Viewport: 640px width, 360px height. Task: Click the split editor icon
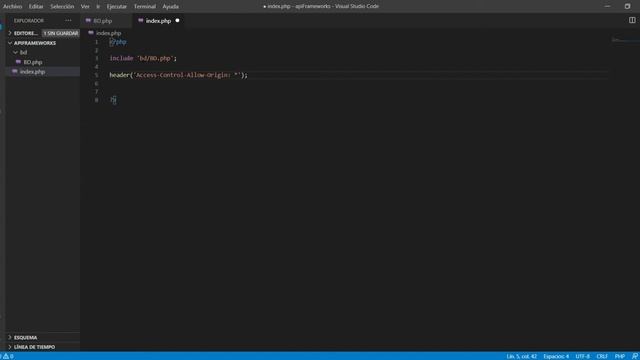(x=632, y=20)
